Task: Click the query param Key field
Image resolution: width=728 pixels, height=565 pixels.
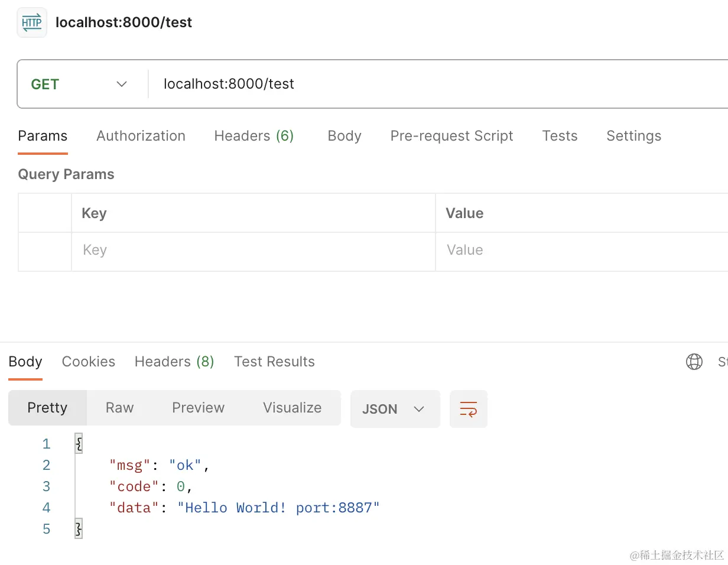Action: pos(253,251)
